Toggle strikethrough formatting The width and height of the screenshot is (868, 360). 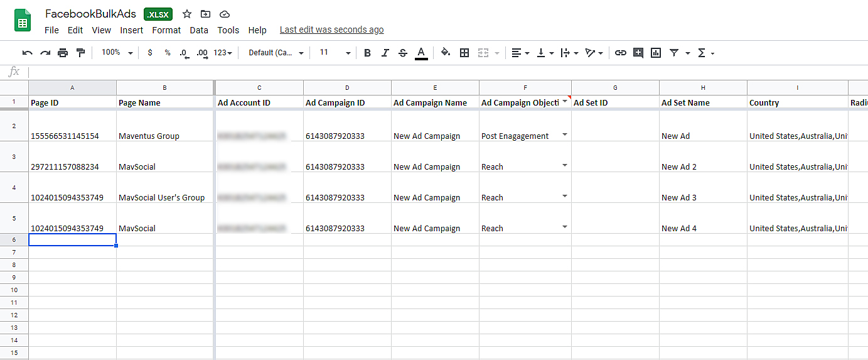pos(403,53)
